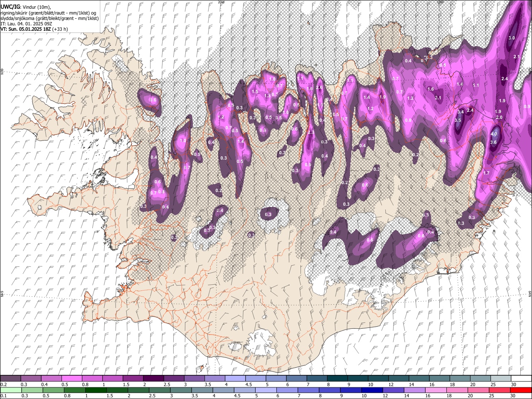
Task: Click the 2.0 value label
Action: pos(499,117)
